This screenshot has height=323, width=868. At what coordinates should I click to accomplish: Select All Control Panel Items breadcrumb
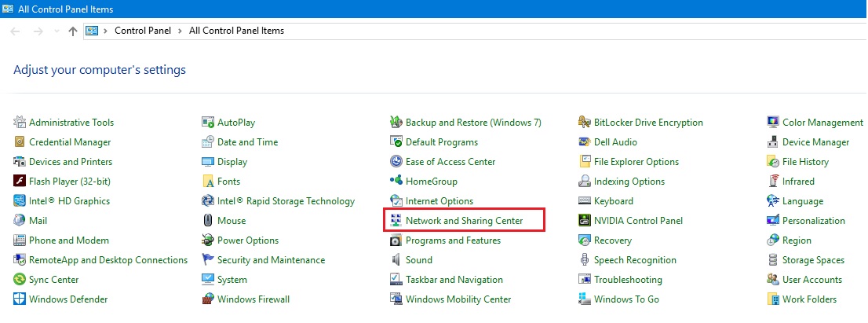point(236,31)
